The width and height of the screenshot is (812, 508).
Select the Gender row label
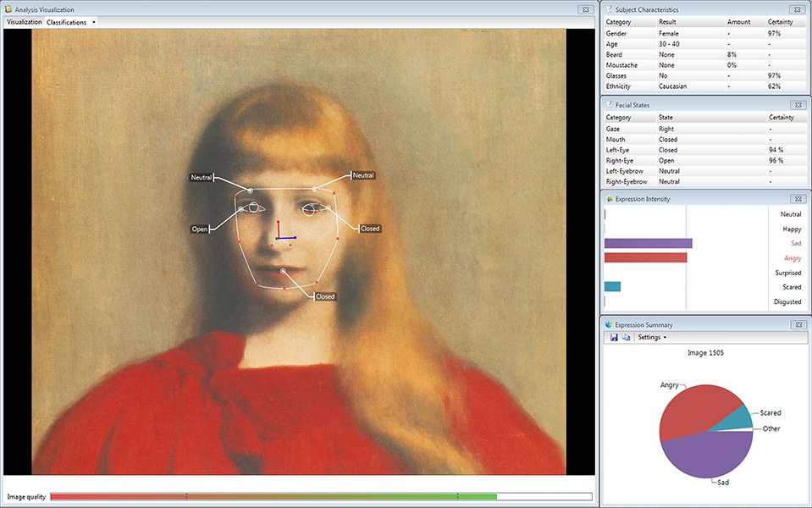616,33
